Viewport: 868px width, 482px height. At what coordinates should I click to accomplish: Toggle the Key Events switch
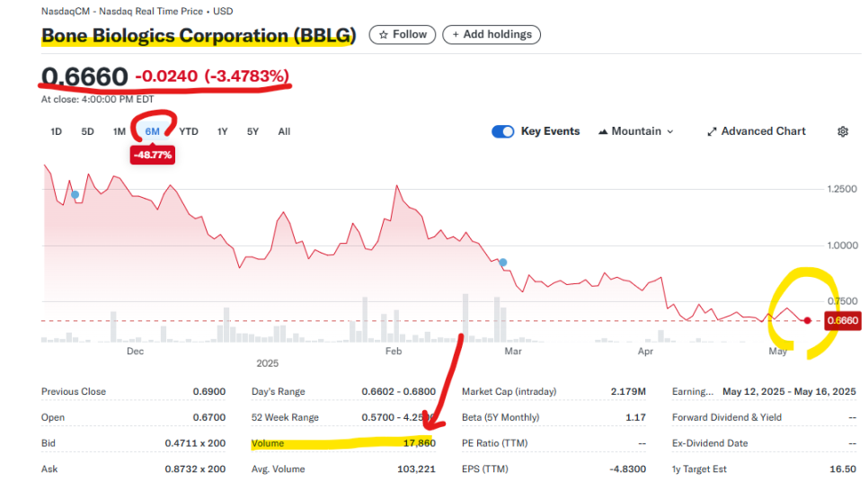click(x=502, y=131)
